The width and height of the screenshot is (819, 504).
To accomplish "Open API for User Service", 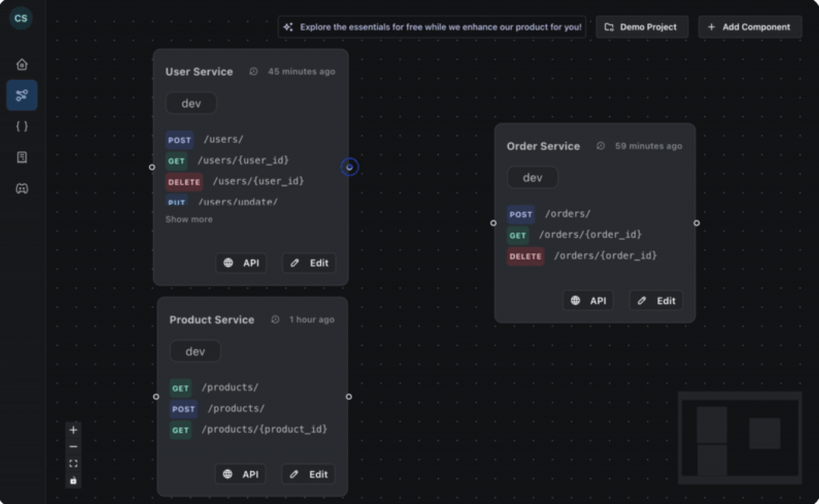I will [241, 263].
